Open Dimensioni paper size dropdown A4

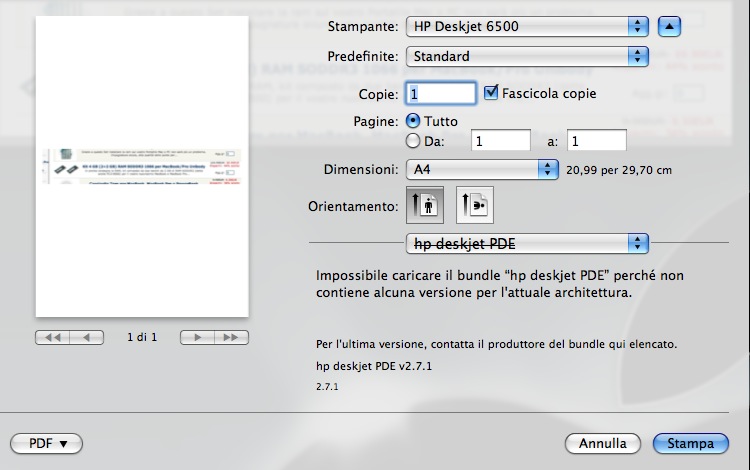[x=482, y=169]
